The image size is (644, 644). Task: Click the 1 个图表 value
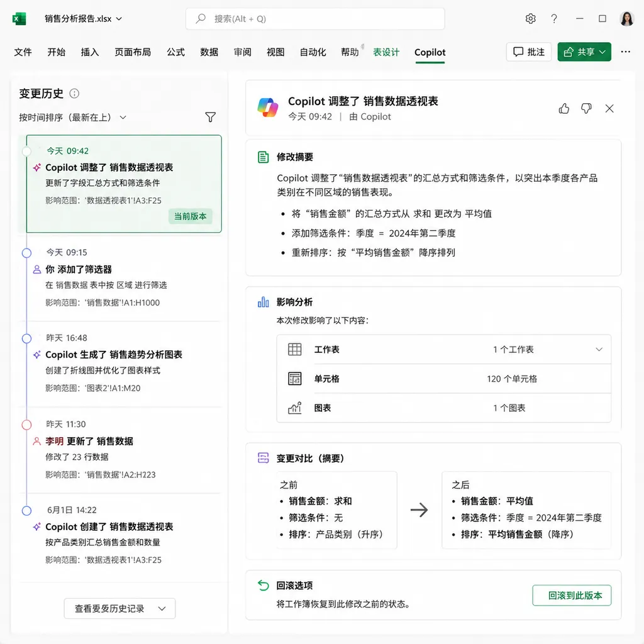coord(509,408)
